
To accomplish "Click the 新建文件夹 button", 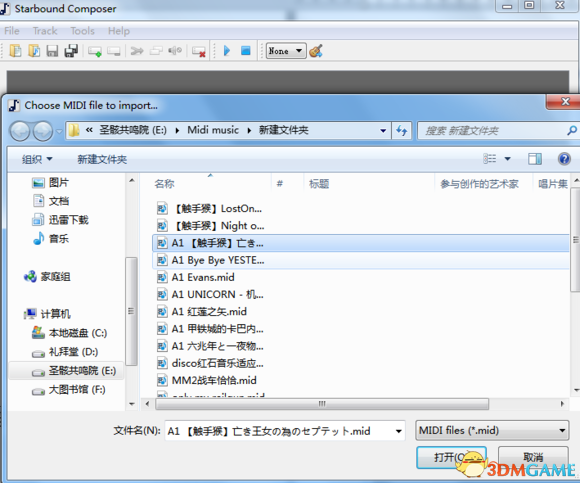I will coord(102,159).
